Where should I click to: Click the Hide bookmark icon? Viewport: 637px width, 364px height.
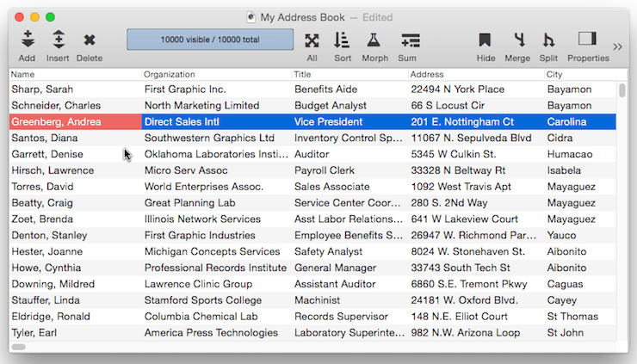click(485, 40)
